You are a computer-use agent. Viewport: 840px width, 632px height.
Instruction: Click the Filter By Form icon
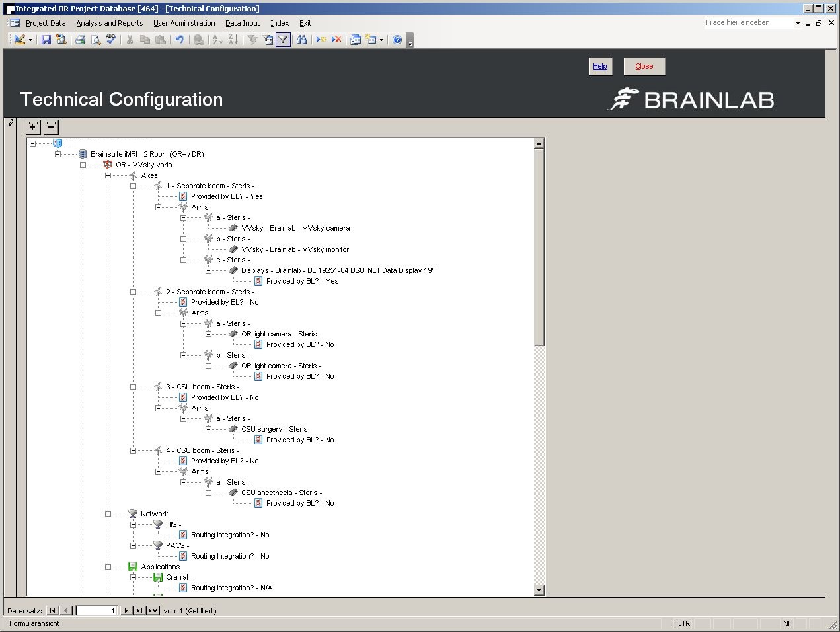268,40
